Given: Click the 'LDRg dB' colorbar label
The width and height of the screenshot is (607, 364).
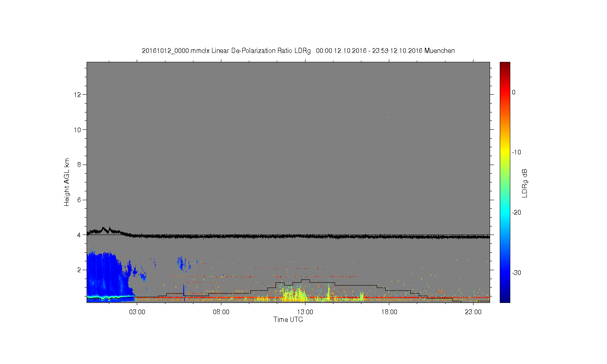Looking at the screenshot, I should coord(525,183).
